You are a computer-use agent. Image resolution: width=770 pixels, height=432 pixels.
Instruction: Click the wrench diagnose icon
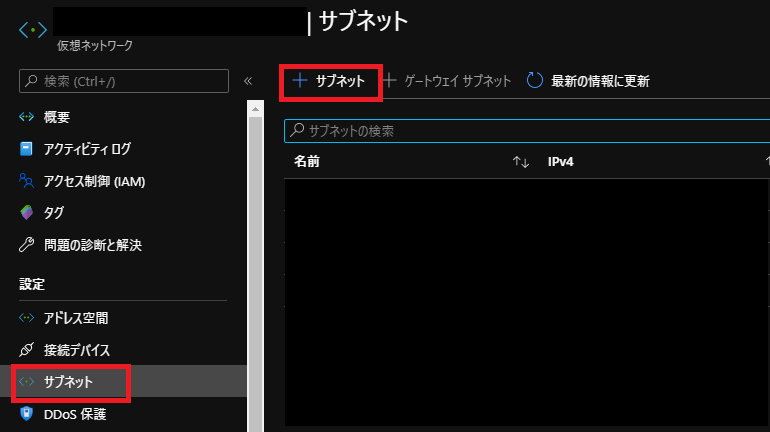(x=27, y=244)
